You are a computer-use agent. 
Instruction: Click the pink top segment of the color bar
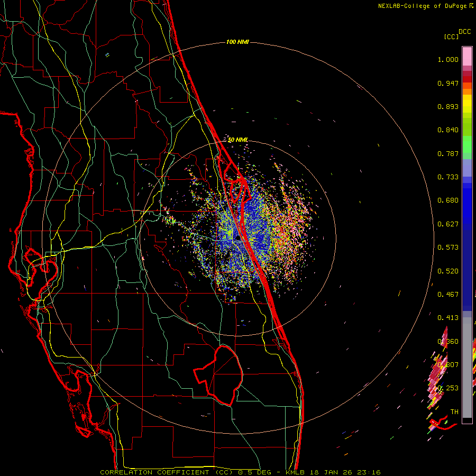point(467,56)
